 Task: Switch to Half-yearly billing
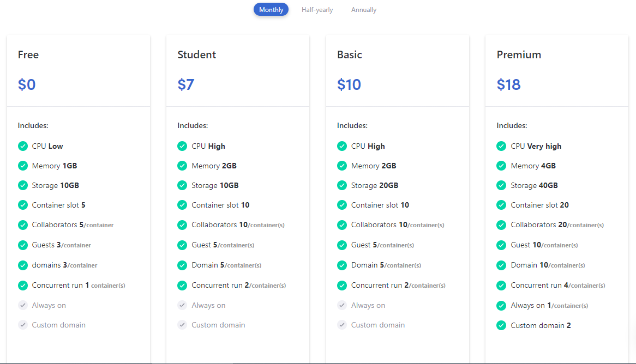click(x=317, y=10)
